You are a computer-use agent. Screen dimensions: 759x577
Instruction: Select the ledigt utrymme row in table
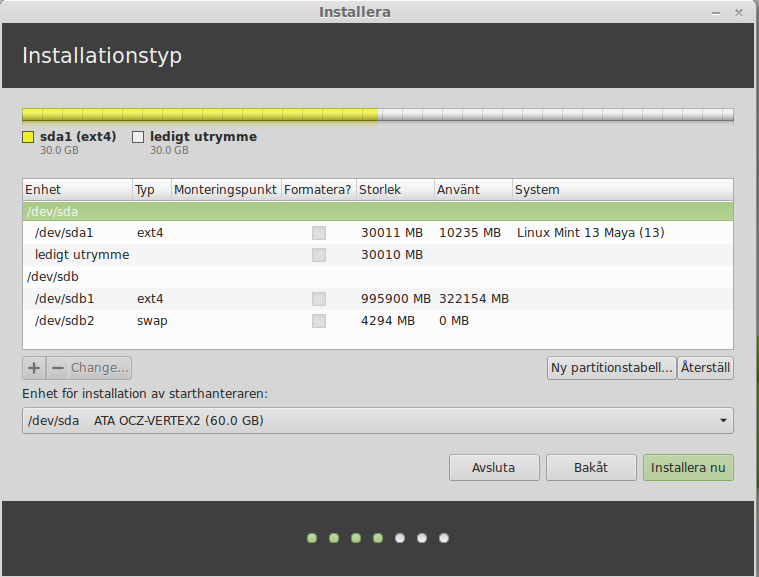point(378,255)
